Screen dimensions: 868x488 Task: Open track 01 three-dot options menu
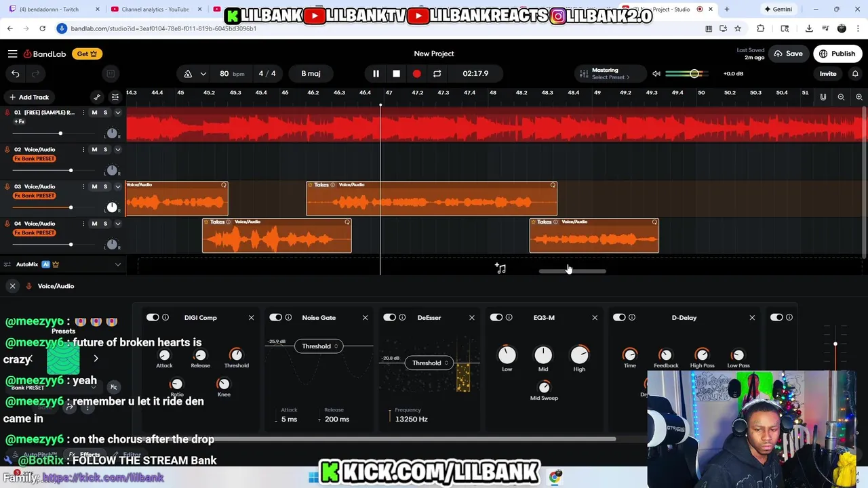tap(83, 113)
